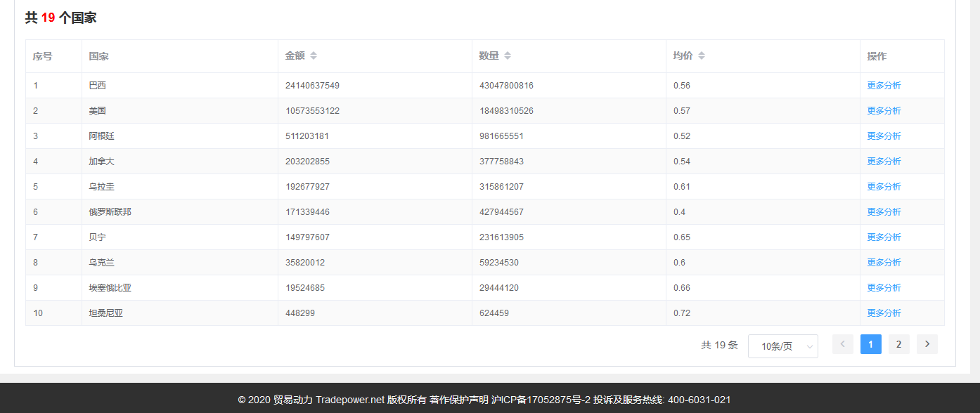Click the 数量 header label
Viewport: 980px width, 413px height.
click(489, 56)
